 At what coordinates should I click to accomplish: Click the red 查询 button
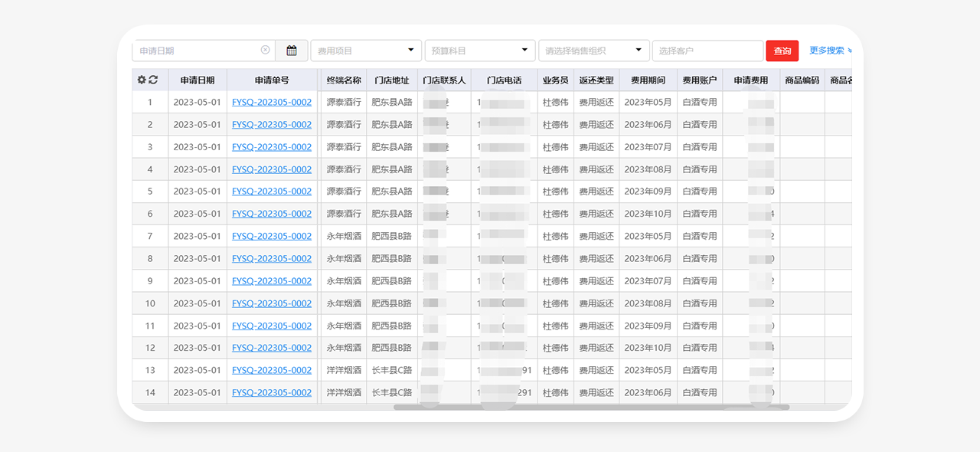pos(782,51)
